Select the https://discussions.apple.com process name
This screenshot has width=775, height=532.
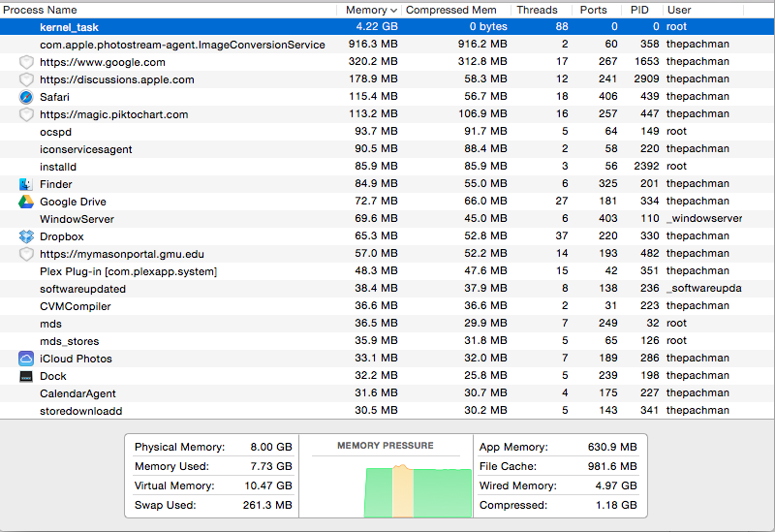pyautogui.click(x=116, y=79)
